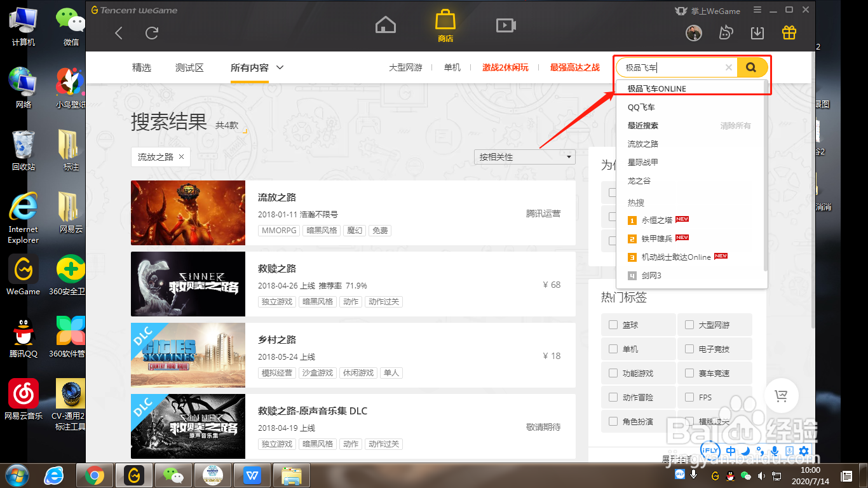Open the 微信 desktop icon
Image resolution: width=868 pixels, height=488 pixels.
[x=71, y=27]
